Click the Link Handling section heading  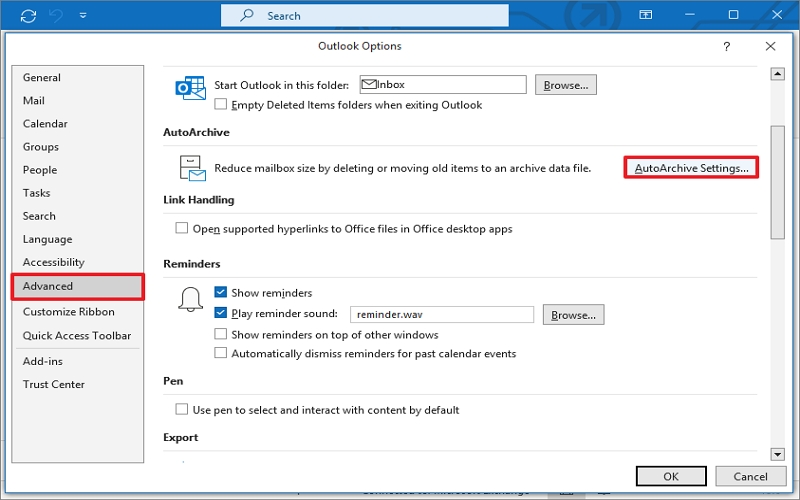click(x=198, y=199)
